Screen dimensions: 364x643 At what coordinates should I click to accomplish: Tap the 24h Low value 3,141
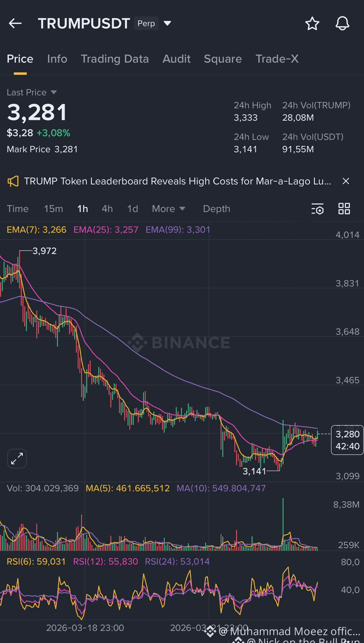pos(245,149)
